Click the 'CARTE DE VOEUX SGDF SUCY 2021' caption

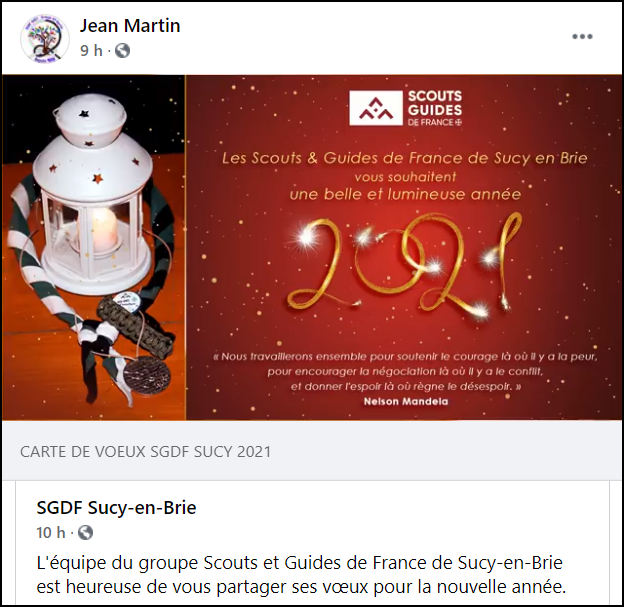146,452
